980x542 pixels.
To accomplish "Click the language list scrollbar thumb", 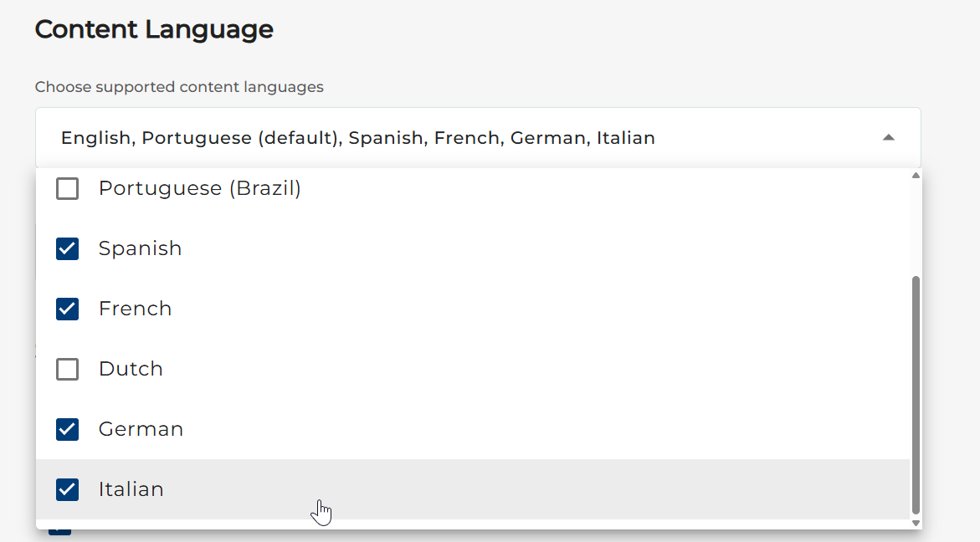I will (916, 393).
